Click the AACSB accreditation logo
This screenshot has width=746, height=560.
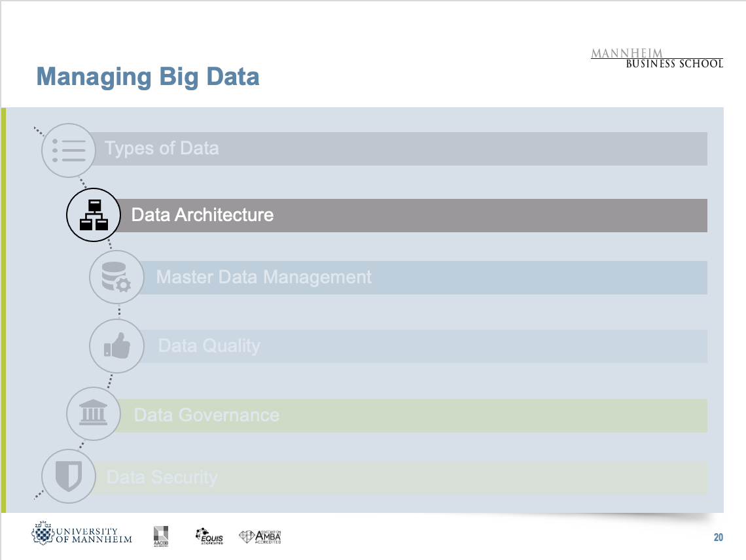pos(161,534)
